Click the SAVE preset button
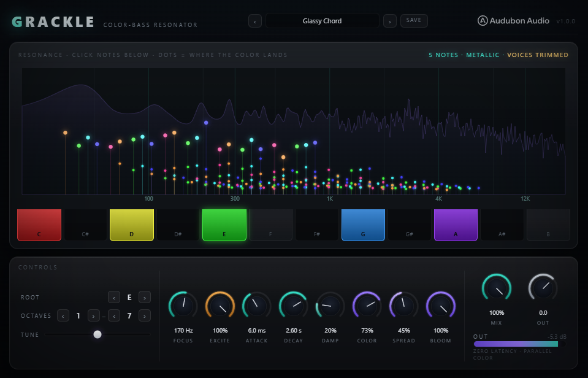 (414, 21)
